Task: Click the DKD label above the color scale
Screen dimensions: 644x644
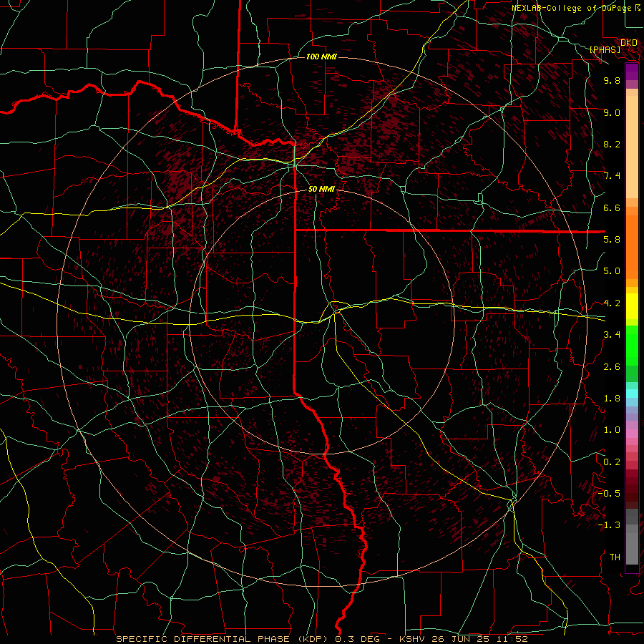Action: [629, 42]
